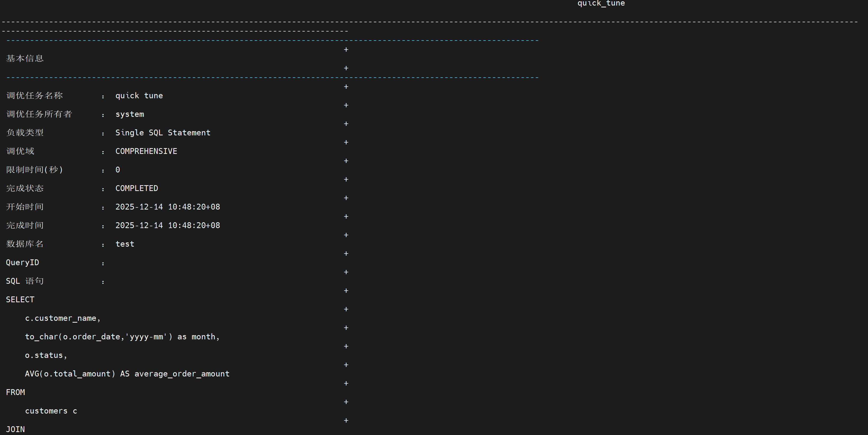Click the COMPLETED status value
The image size is (868, 435).
137,189
